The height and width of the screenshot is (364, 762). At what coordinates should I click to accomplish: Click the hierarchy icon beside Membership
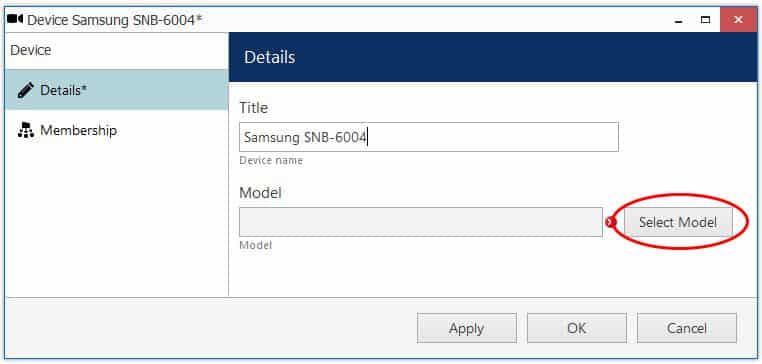(25, 130)
